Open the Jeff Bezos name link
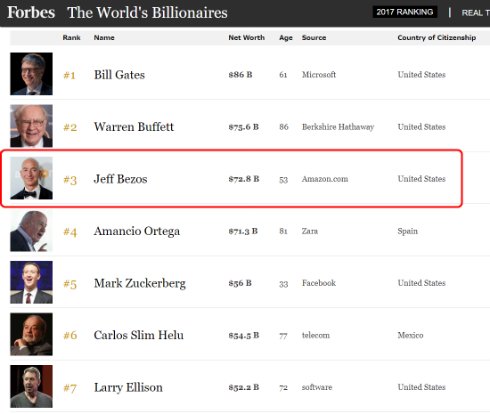The image size is (490, 414). (x=120, y=179)
